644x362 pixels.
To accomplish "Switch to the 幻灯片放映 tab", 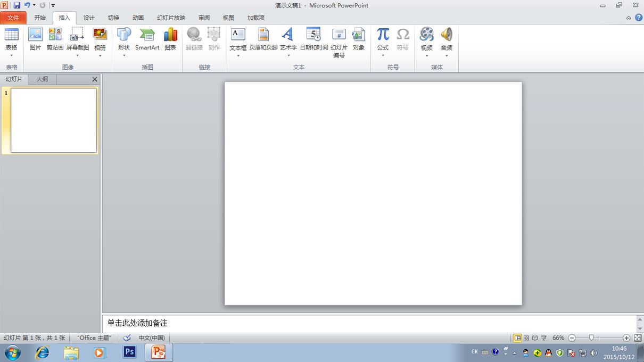I will click(x=171, y=18).
